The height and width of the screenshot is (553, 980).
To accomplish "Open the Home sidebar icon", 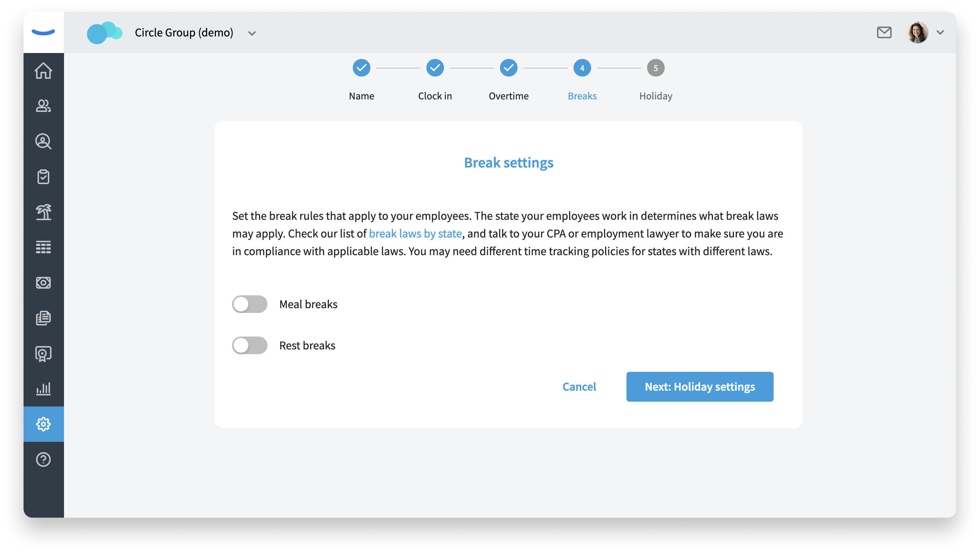I will point(43,70).
